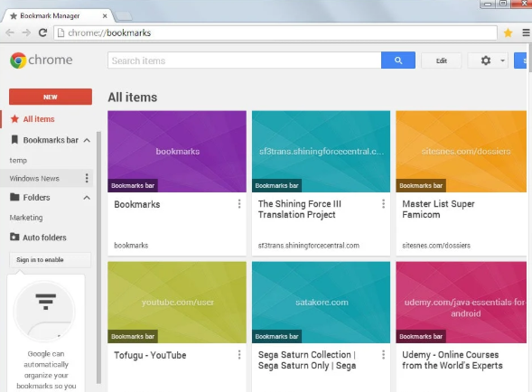532x392 pixels.
Task: Click the Sign in to enable button
Action: (x=50, y=259)
